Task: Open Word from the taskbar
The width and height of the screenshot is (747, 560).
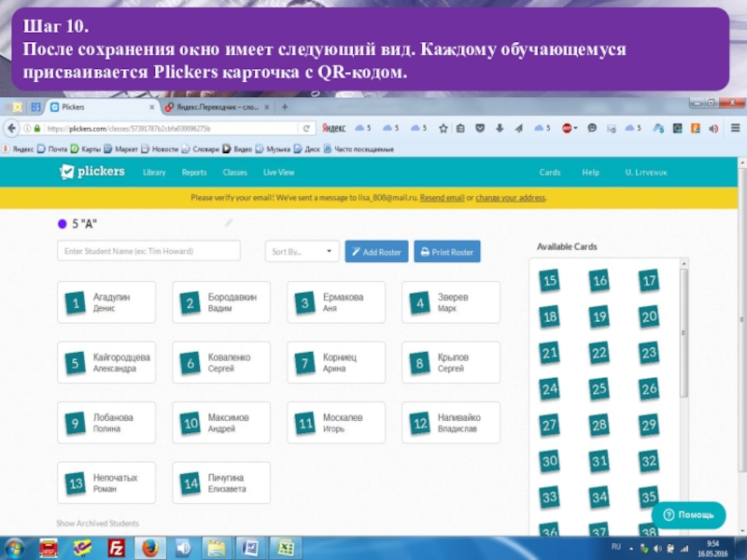Action: point(250,549)
